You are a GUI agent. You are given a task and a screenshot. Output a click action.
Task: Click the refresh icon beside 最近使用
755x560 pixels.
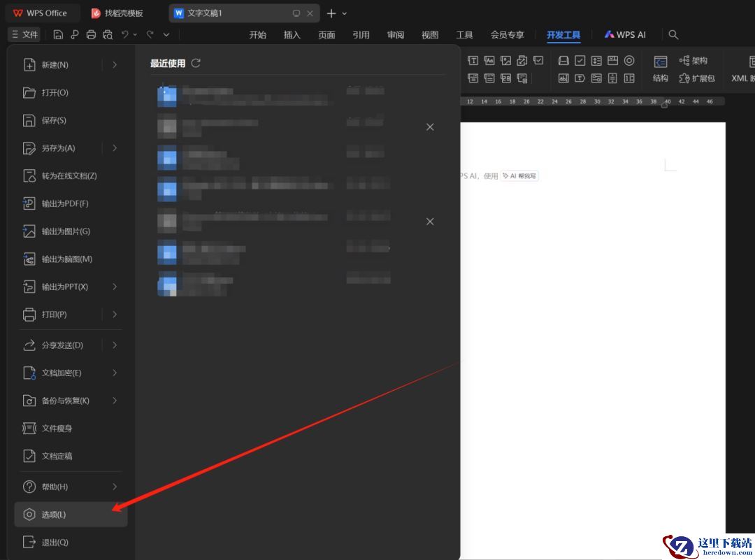(196, 63)
